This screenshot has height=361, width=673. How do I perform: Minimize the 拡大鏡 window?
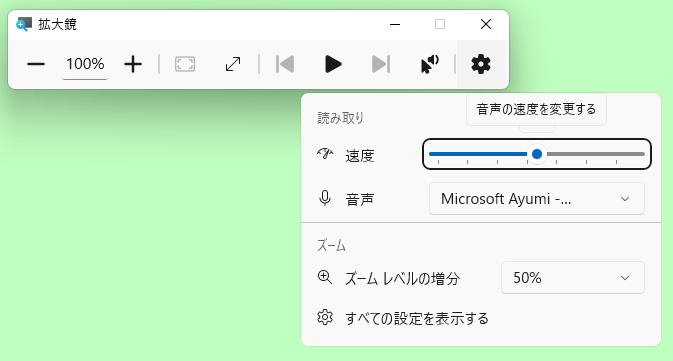pyautogui.click(x=395, y=24)
